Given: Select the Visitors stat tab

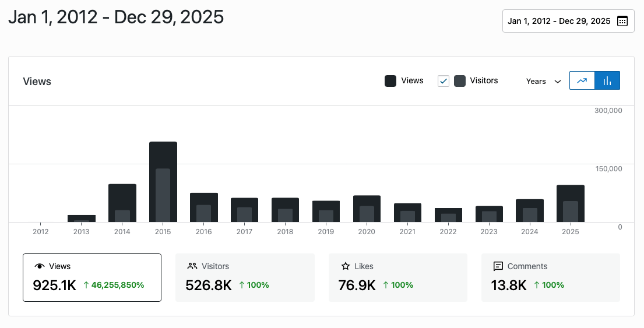Looking at the screenshot, I should pyautogui.click(x=245, y=277).
